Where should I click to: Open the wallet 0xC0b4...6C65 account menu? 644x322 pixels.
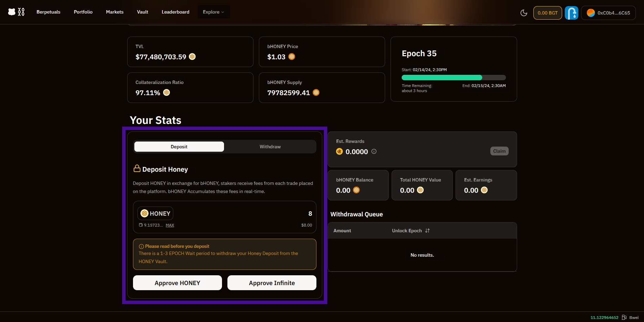608,13
